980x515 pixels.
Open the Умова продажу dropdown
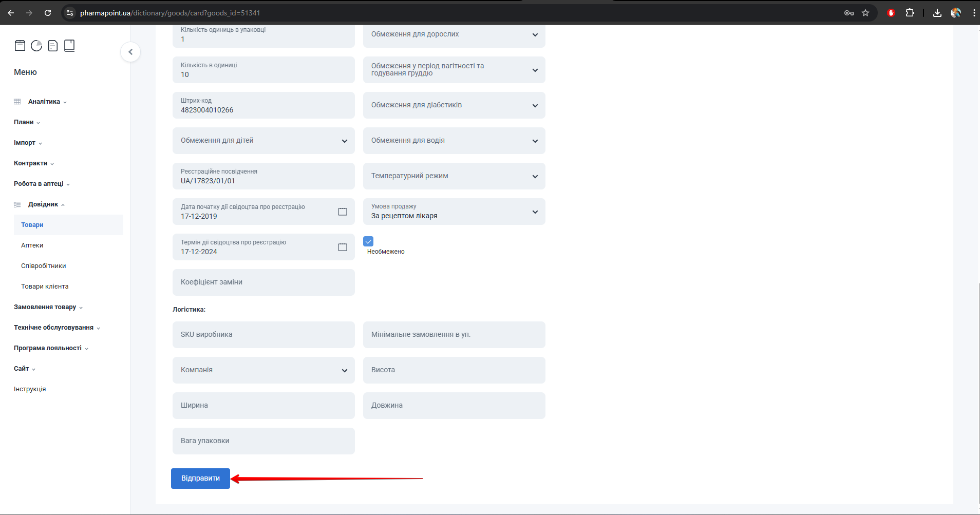click(454, 212)
